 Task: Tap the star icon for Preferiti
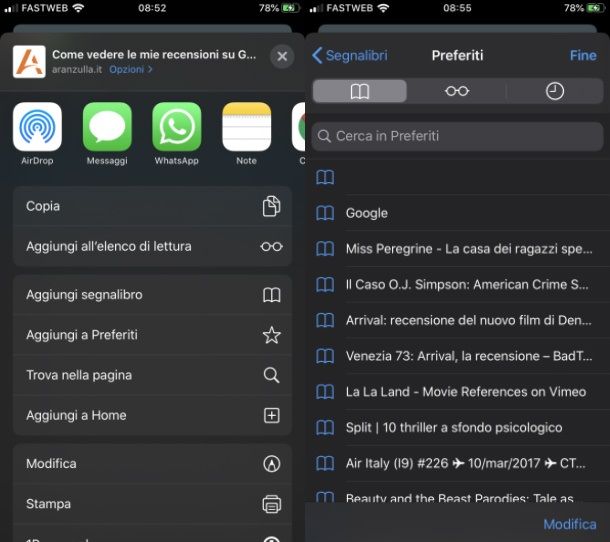(x=272, y=335)
